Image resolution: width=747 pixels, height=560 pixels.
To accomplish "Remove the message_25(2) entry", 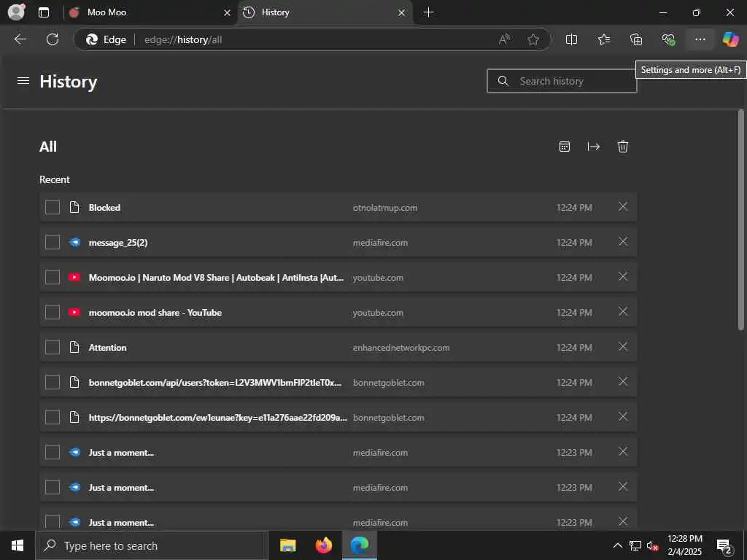I will pyautogui.click(x=623, y=242).
